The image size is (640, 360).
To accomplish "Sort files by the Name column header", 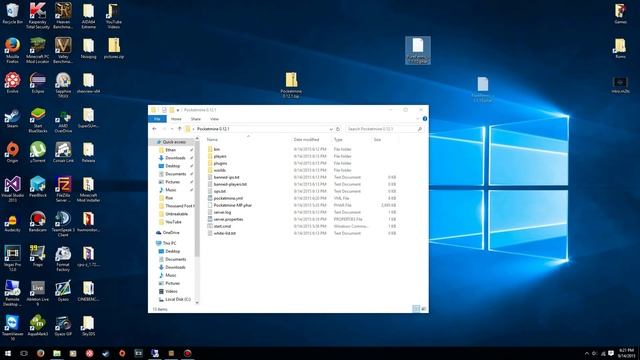I will point(212,140).
